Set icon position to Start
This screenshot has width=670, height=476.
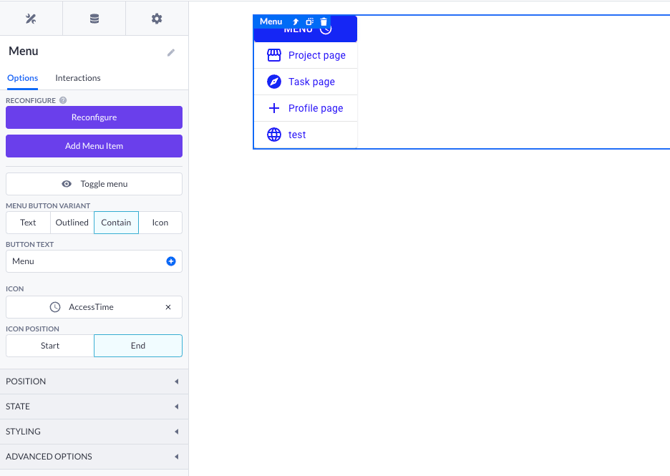point(50,345)
